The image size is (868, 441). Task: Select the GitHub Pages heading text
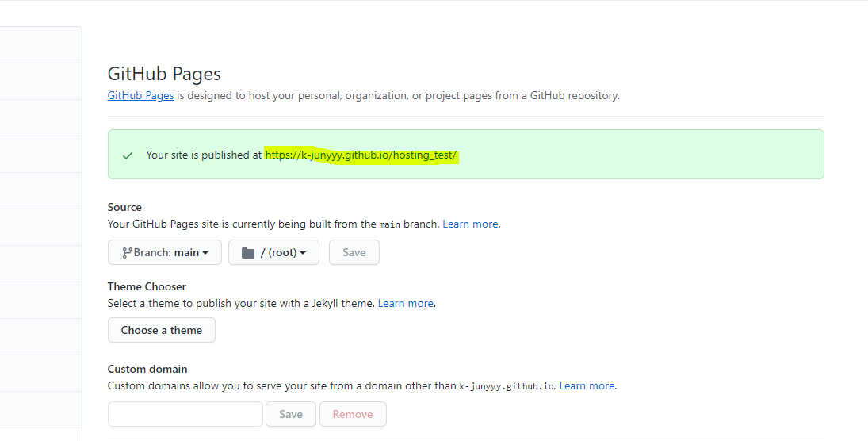(x=164, y=74)
